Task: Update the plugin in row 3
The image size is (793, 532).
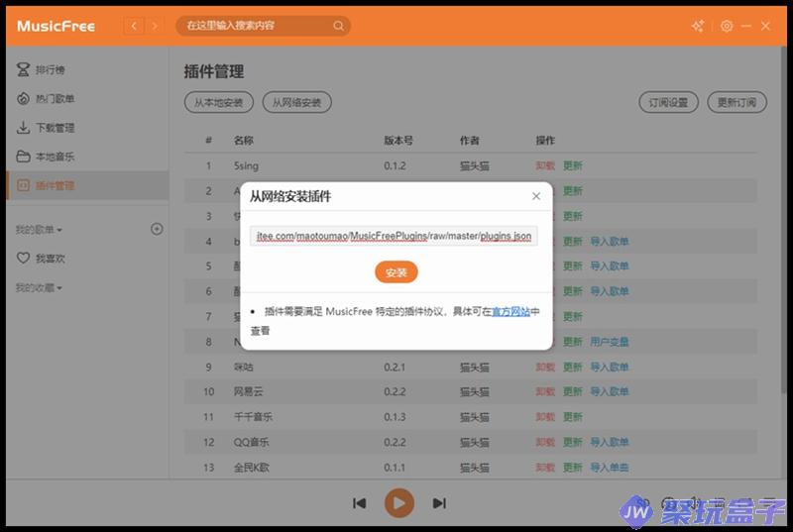Action: pos(573,216)
